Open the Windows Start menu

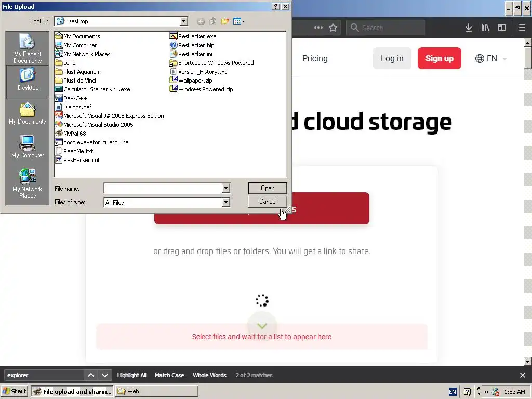15,391
